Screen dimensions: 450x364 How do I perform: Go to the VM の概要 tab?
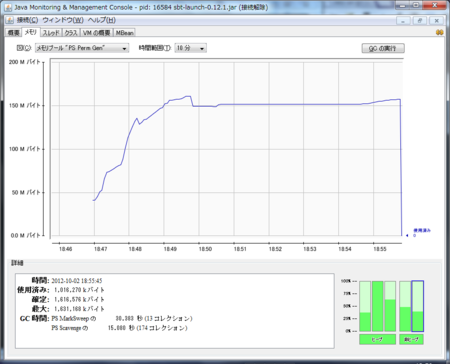point(97,33)
